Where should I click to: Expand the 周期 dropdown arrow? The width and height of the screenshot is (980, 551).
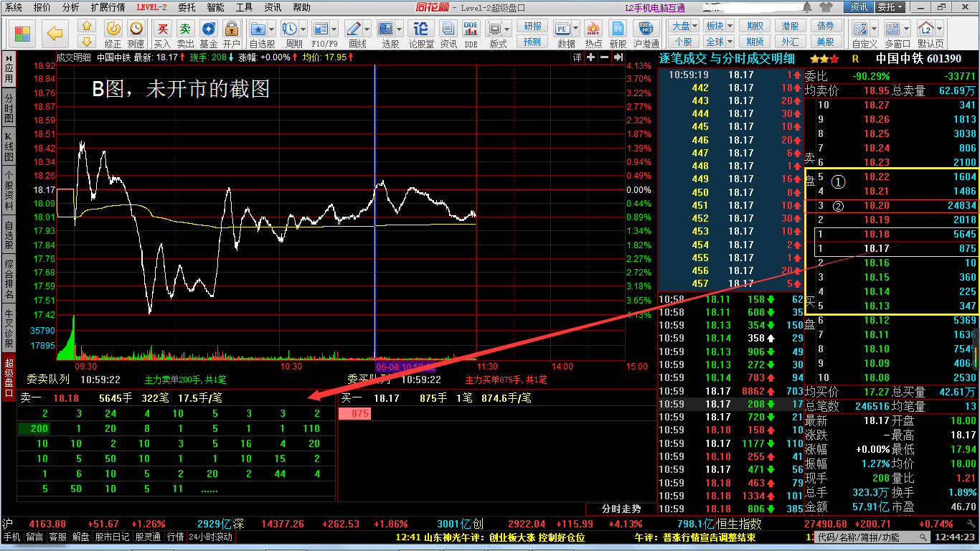[x=303, y=29]
